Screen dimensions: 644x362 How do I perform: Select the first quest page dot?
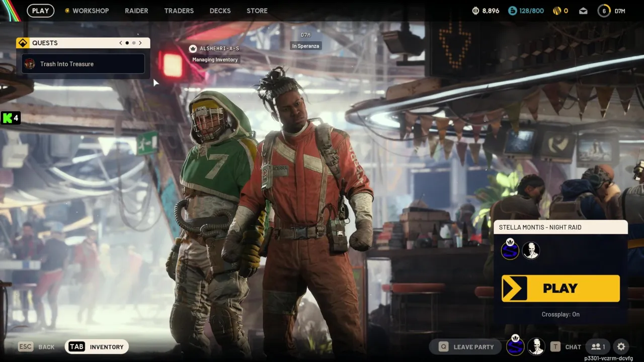click(x=127, y=43)
